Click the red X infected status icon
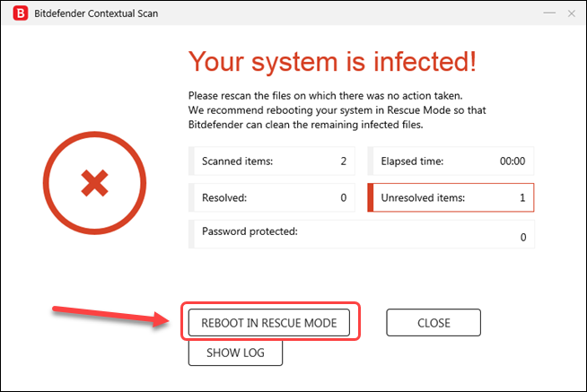587x392 pixels. [94, 183]
